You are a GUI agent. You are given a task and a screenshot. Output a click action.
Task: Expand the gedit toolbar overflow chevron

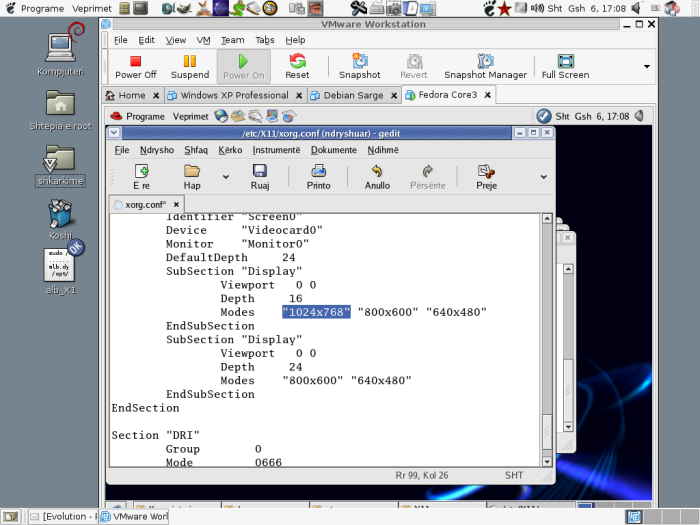click(544, 177)
